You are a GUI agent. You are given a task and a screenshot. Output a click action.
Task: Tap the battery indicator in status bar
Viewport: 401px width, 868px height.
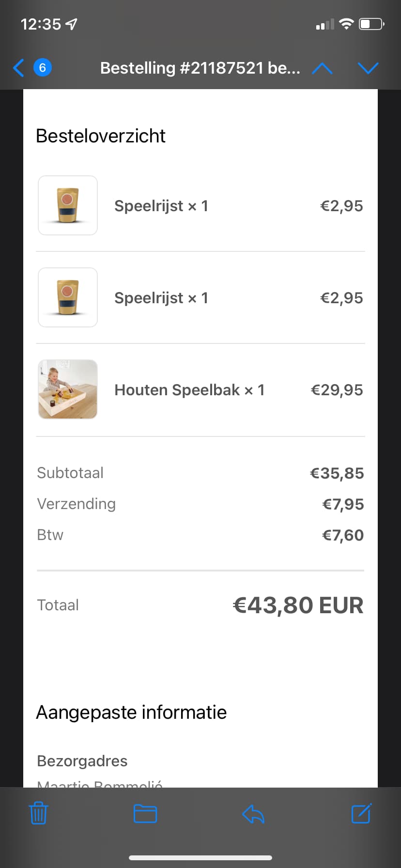coord(371,24)
